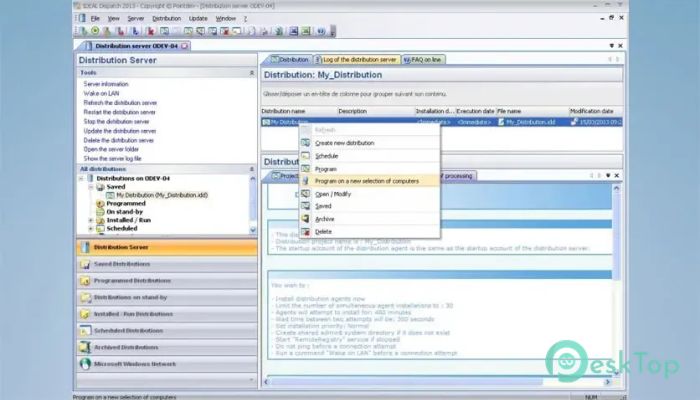Click Open the server folder link
Image resolution: width=700 pixels, height=400 pixels.
pyautogui.click(x=111, y=149)
